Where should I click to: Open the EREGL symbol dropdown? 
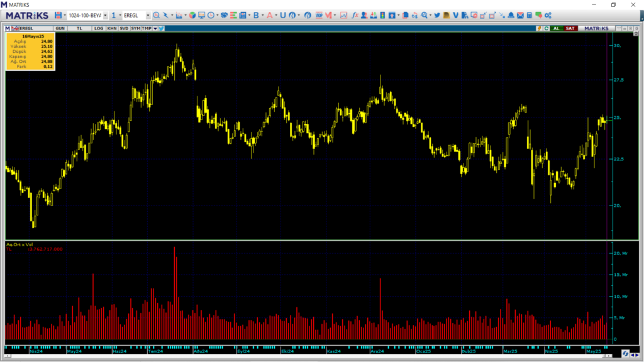point(148,15)
